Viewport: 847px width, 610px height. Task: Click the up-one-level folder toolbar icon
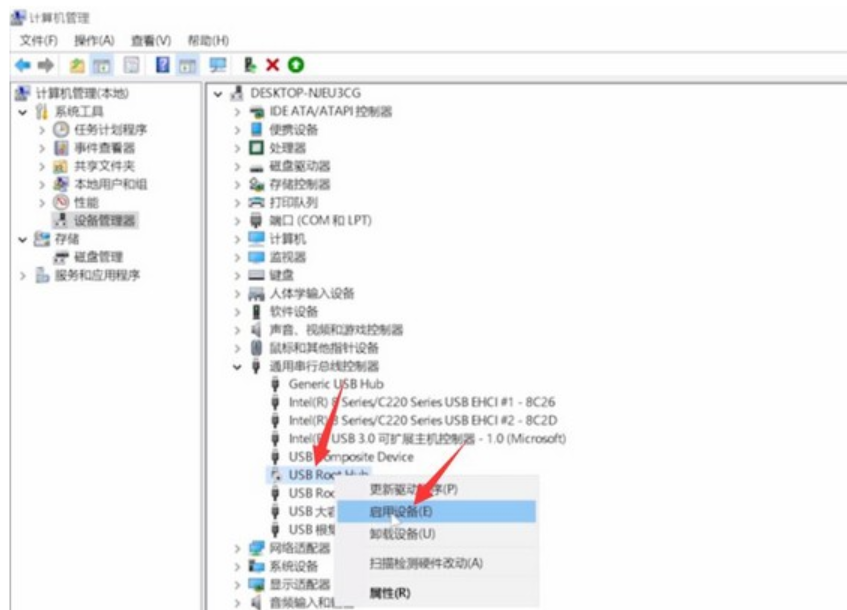(x=77, y=65)
